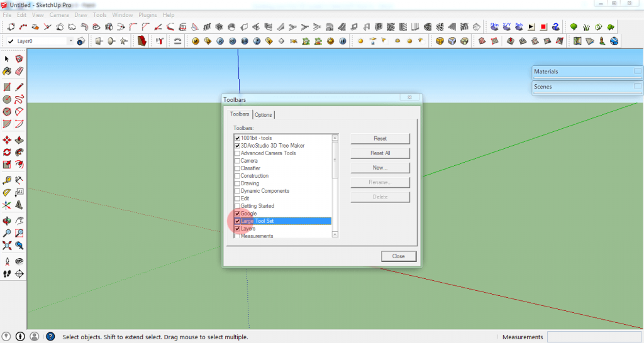The height and width of the screenshot is (343, 644).
Task: Choose the Circle tool
Action: (7, 99)
